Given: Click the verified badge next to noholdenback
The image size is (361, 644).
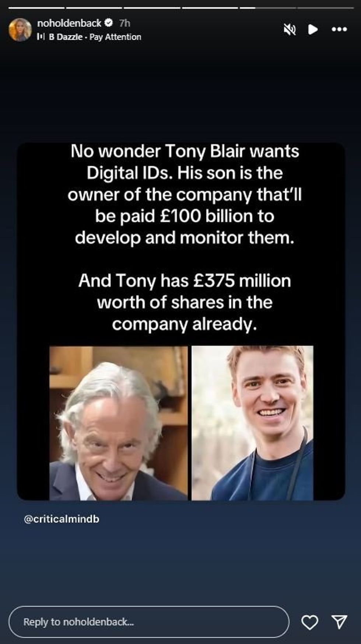Looking at the screenshot, I should click(109, 23).
